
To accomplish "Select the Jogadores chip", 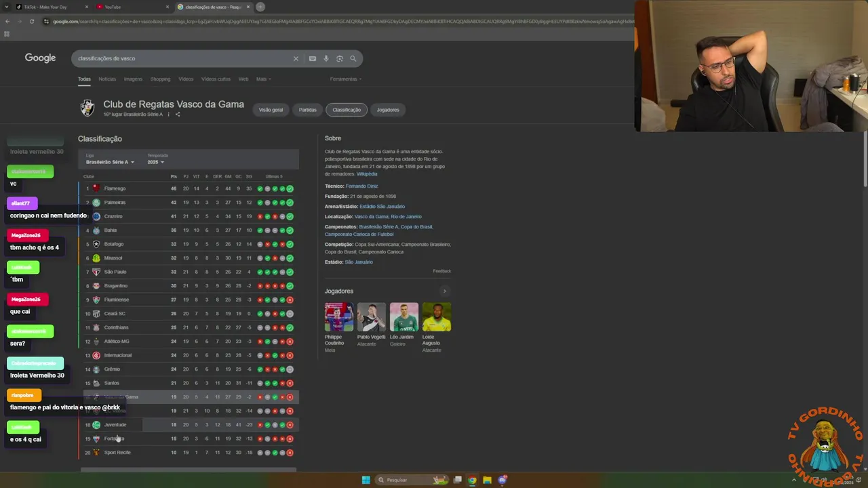I will coord(388,110).
